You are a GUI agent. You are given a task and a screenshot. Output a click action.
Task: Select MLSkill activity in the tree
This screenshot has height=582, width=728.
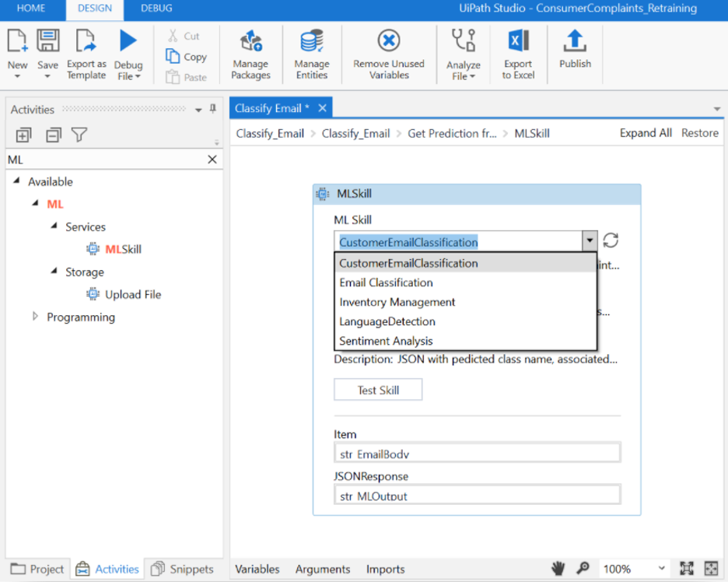coord(114,249)
